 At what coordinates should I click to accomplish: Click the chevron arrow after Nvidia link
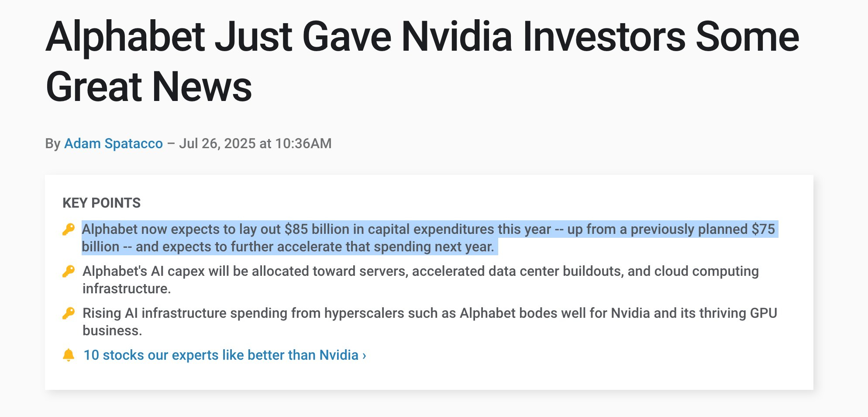(x=364, y=355)
